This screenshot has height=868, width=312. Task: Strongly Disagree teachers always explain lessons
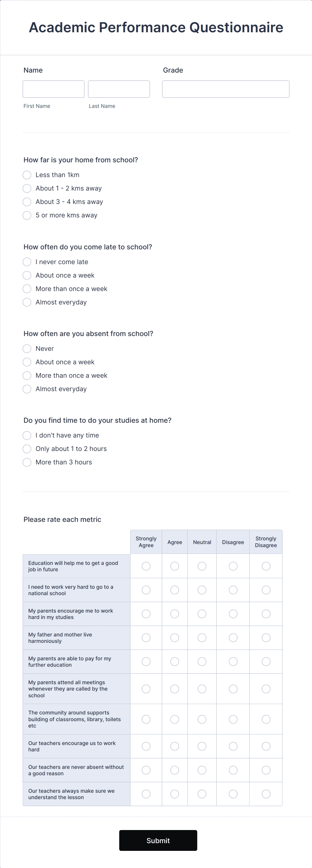tap(266, 794)
